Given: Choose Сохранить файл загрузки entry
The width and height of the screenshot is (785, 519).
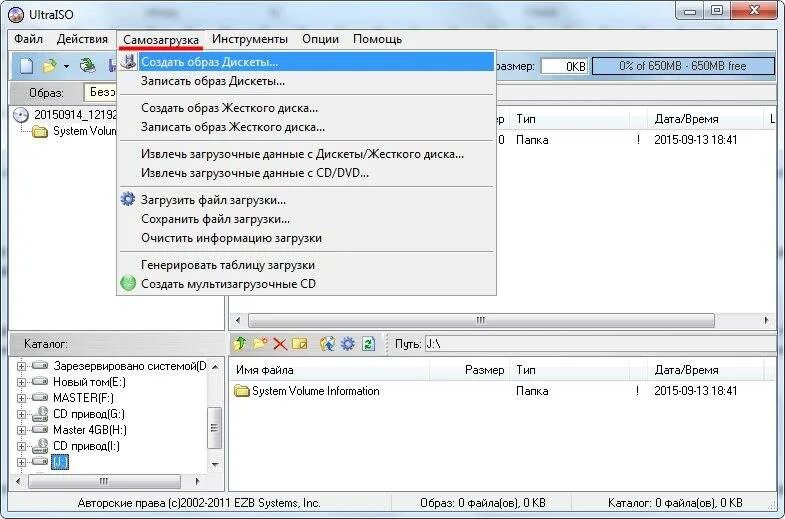Looking at the screenshot, I should coord(306,219).
